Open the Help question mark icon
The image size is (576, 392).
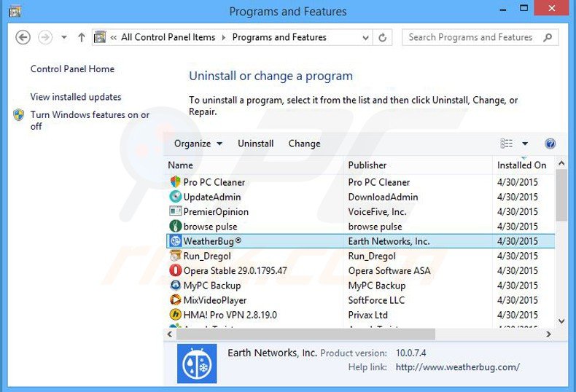pos(550,144)
